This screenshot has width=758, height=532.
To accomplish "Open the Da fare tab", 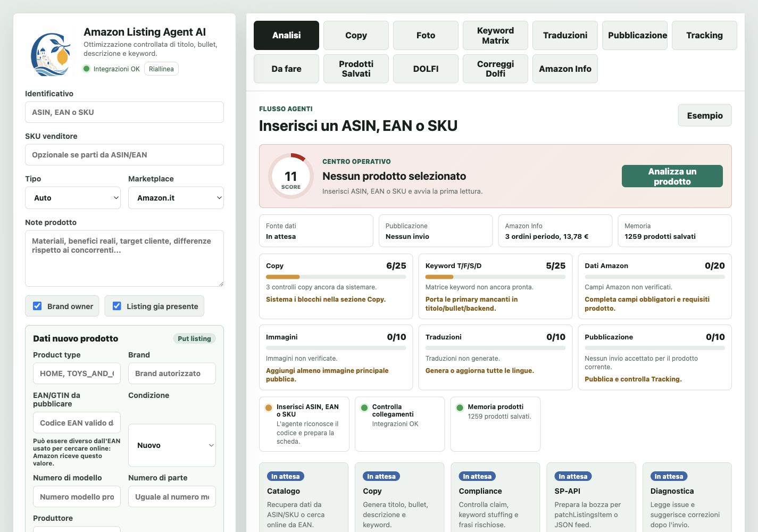I will pos(286,69).
